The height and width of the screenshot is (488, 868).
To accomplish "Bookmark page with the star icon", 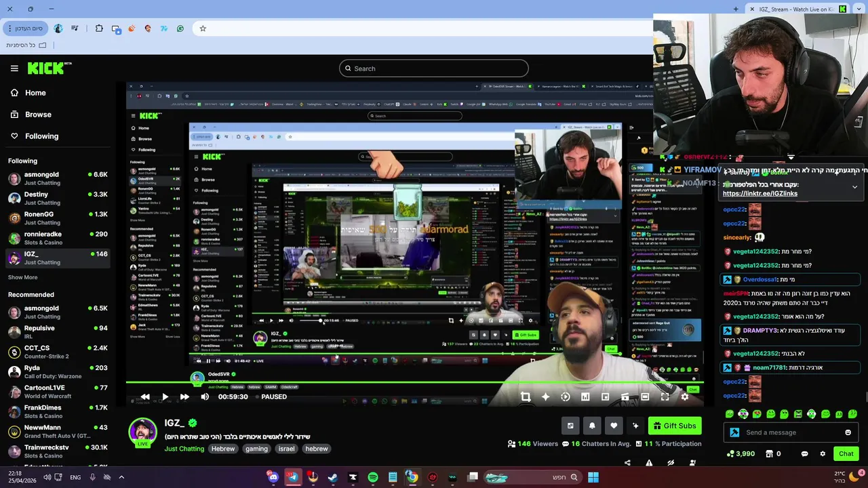I will coord(203,28).
